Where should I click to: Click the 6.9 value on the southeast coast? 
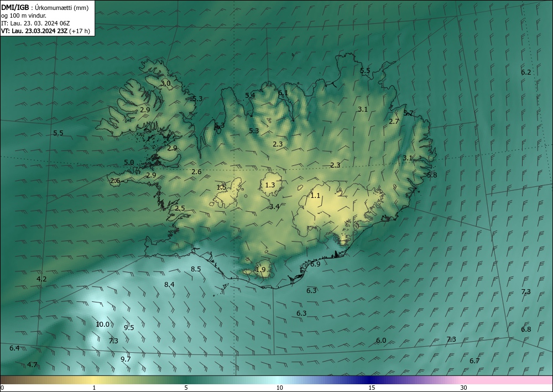coord(315,264)
